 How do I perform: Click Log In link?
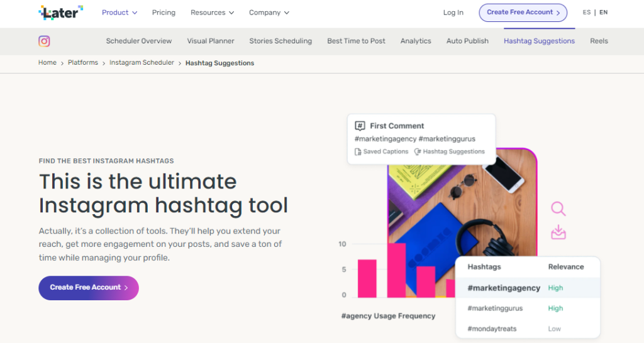pos(453,13)
